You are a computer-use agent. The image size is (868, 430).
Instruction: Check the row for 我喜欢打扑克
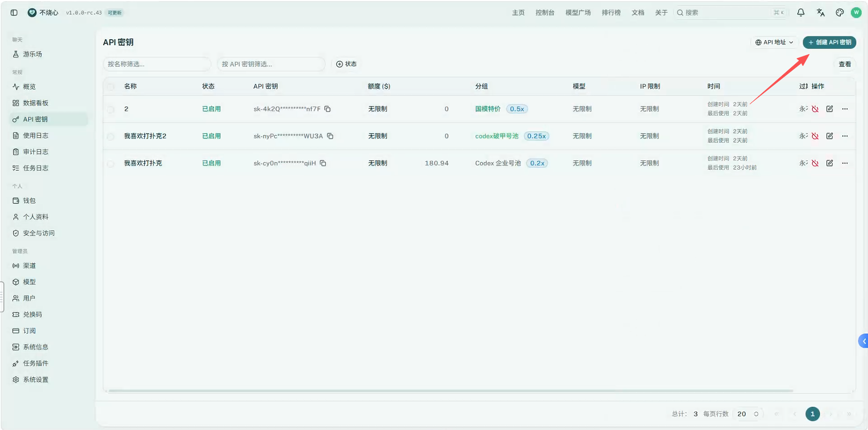tap(111, 164)
